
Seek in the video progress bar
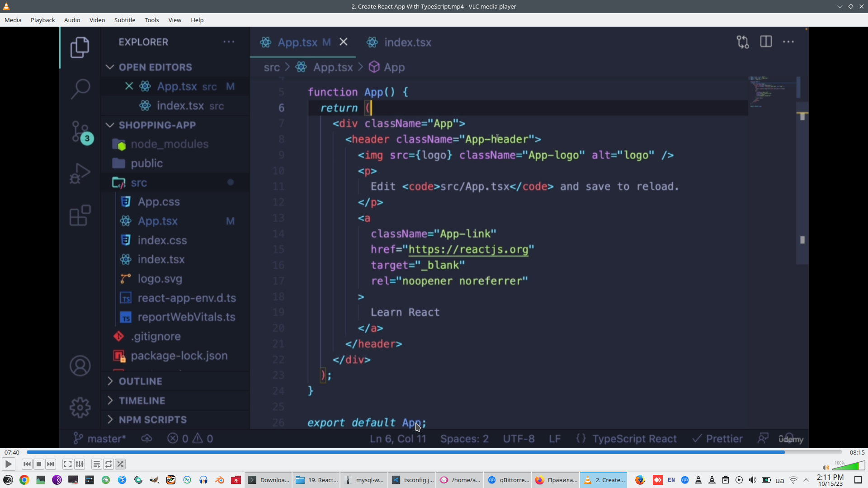(434, 452)
